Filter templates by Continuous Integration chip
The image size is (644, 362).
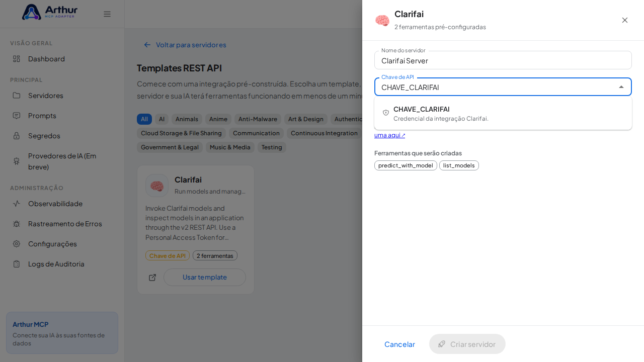[325, 133]
